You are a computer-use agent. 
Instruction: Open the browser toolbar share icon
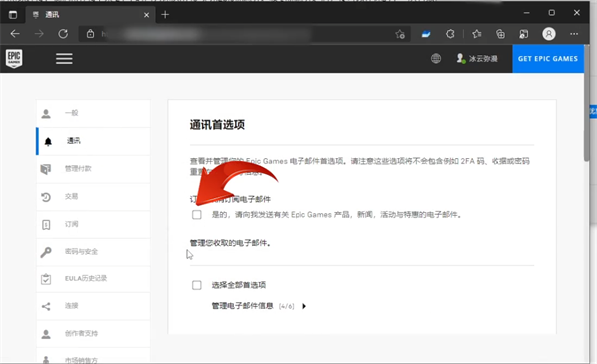pos(524,34)
